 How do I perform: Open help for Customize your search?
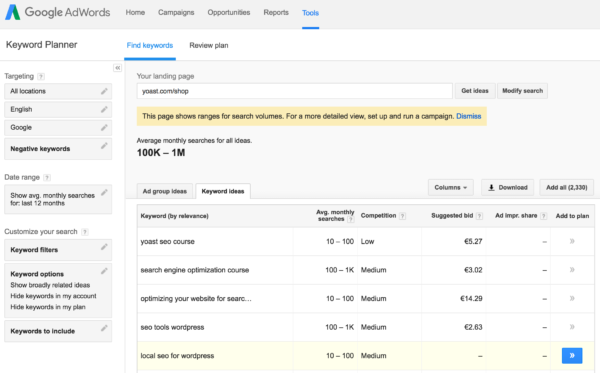point(85,232)
